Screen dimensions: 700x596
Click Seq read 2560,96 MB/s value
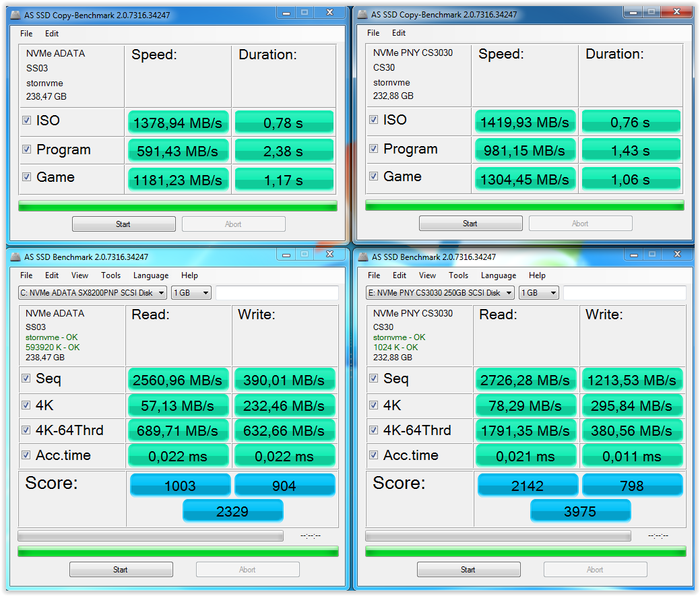click(178, 380)
